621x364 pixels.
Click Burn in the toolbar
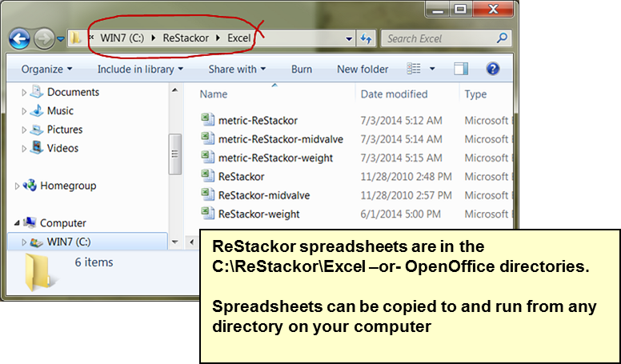302,70
